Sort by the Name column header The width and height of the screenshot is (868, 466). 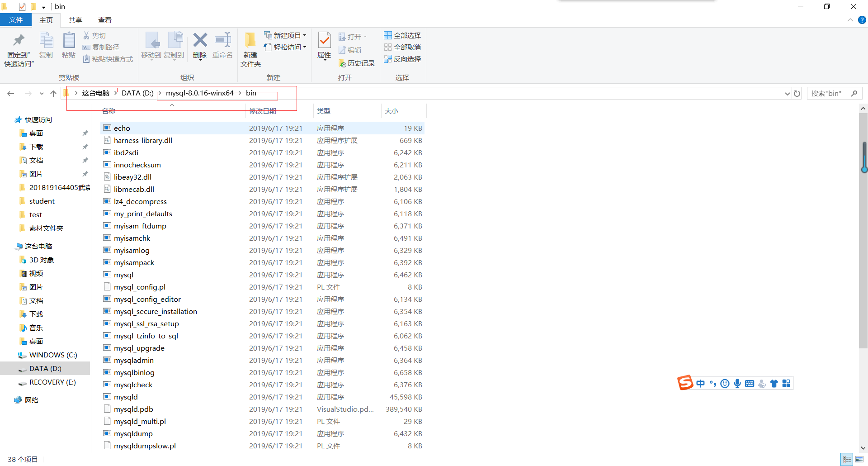point(172,111)
